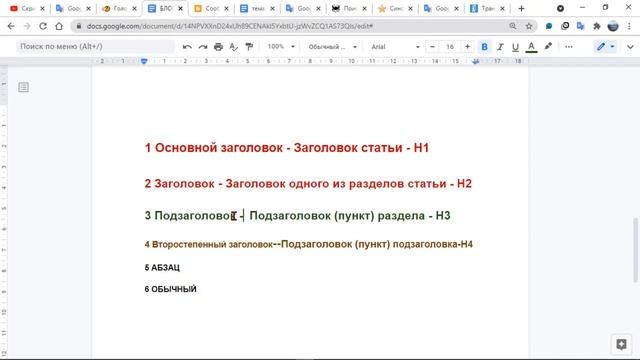Close the 'Тран' tab
The image size is (640, 360).
(x=502, y=9)
